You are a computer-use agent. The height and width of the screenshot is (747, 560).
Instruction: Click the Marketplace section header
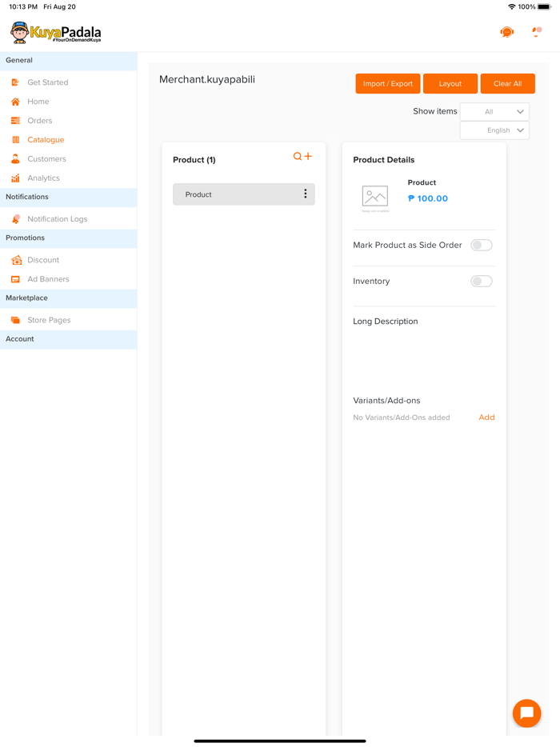69,298
